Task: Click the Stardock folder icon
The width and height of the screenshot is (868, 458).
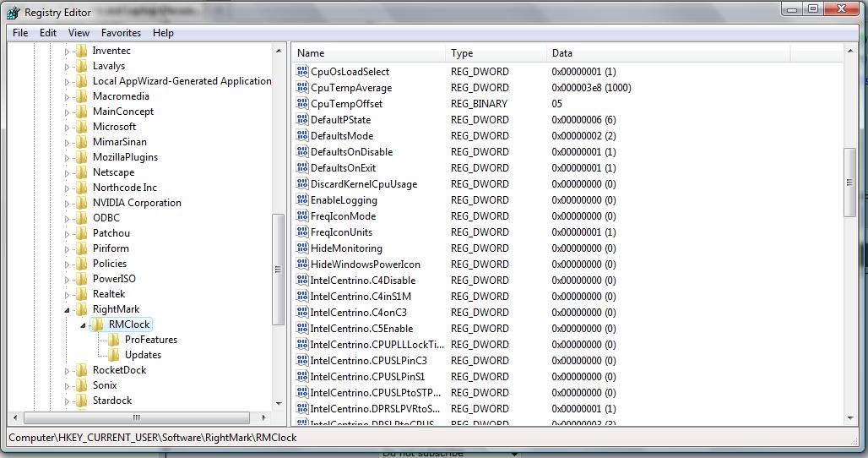Action: click(82, 401)
